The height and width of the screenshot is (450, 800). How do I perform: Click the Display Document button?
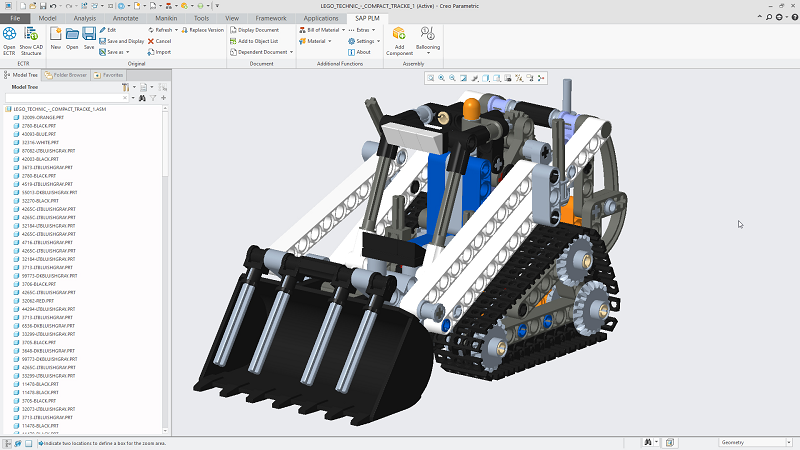pyautogui.click(x=255, y=30)
